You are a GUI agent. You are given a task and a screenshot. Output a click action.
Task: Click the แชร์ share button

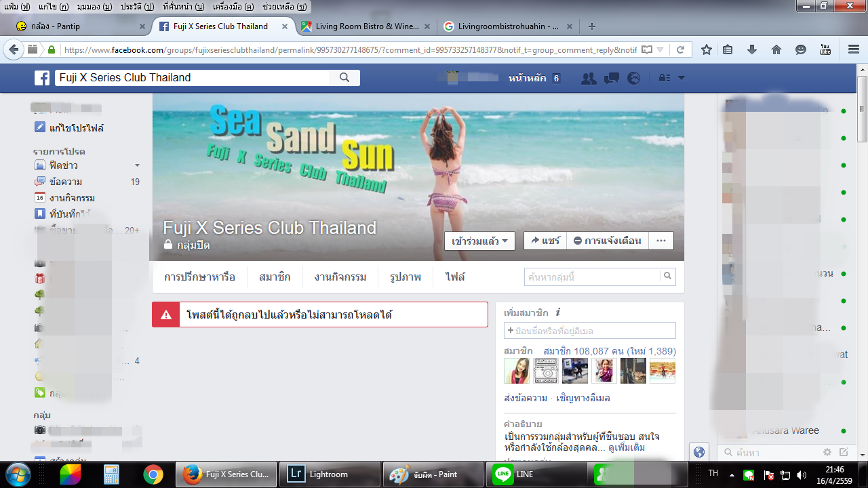pos(545,241)
